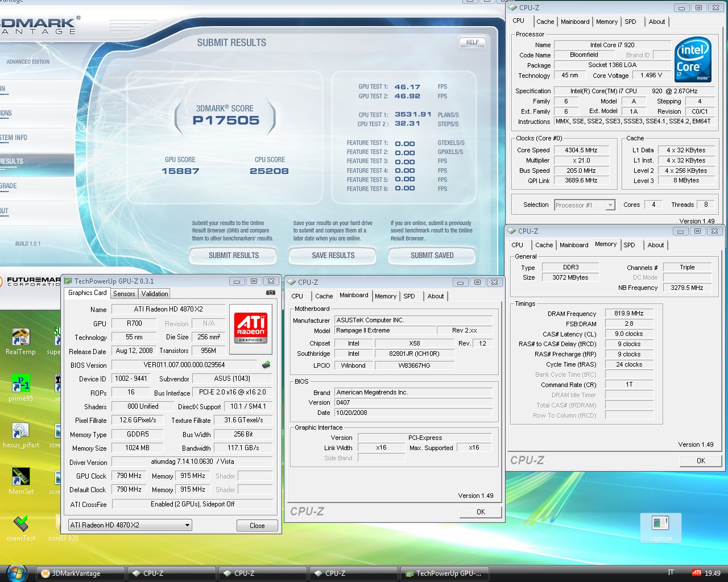Open the MemSet desktop icon
Screen dimensions: 728x582
click(x=21, y=482)
